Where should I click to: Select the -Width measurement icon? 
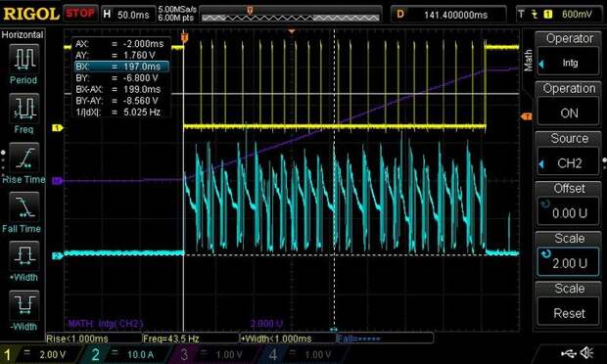(x=23, y=305)
